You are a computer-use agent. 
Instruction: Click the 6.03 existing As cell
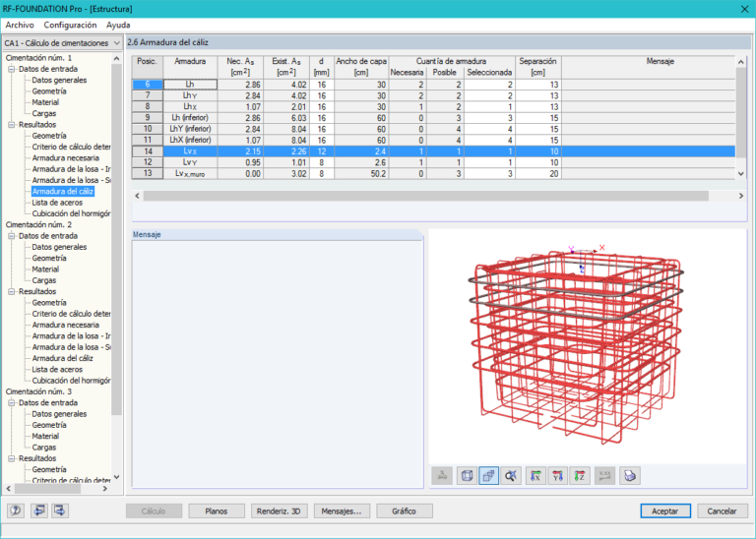(286, 118)
